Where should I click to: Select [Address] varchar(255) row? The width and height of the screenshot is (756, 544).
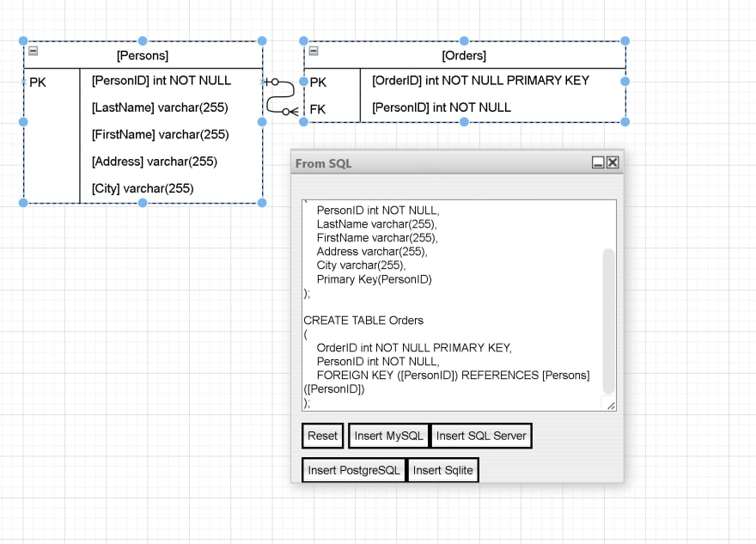pos(155,162)
